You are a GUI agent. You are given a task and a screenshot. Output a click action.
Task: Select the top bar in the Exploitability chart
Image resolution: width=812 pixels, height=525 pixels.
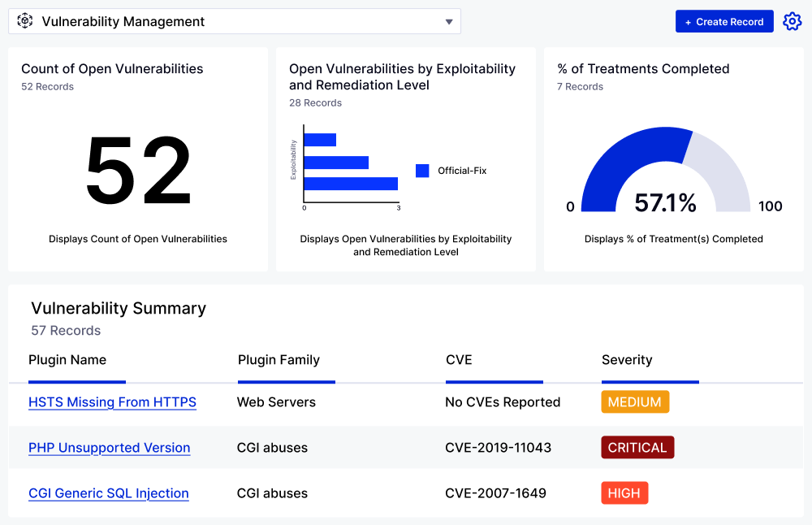pyautogui.click(x=320, y=139)
